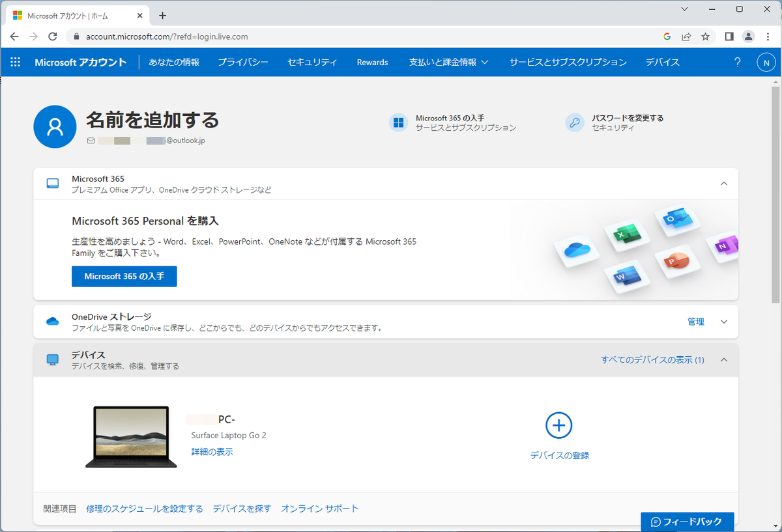782x532 pixels.
Task: Open デバイス in the navigation bar
Action: (x=663, y=63)
